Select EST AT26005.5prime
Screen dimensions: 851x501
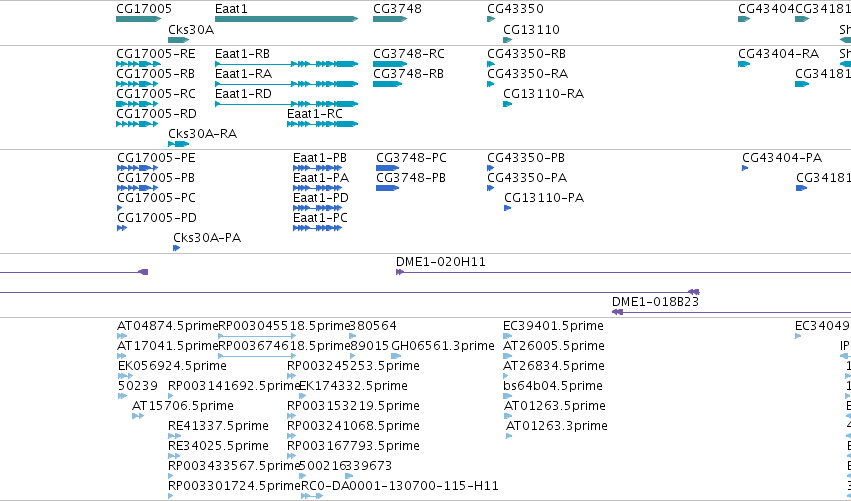point(507,357)
